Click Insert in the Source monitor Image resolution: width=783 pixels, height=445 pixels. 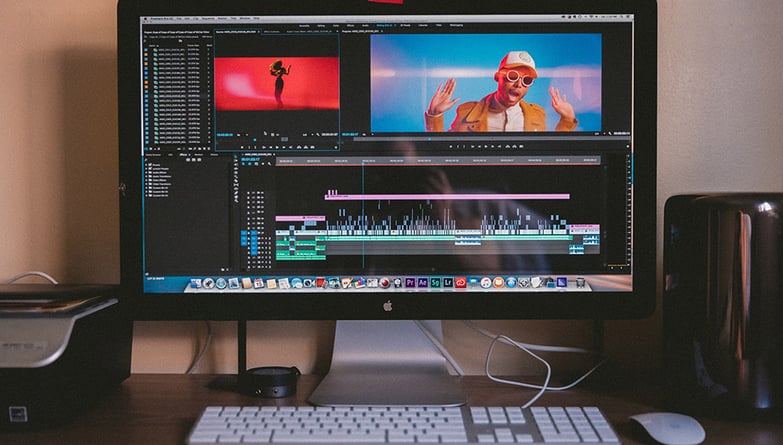pyautogui.click(x=299, y=147)
